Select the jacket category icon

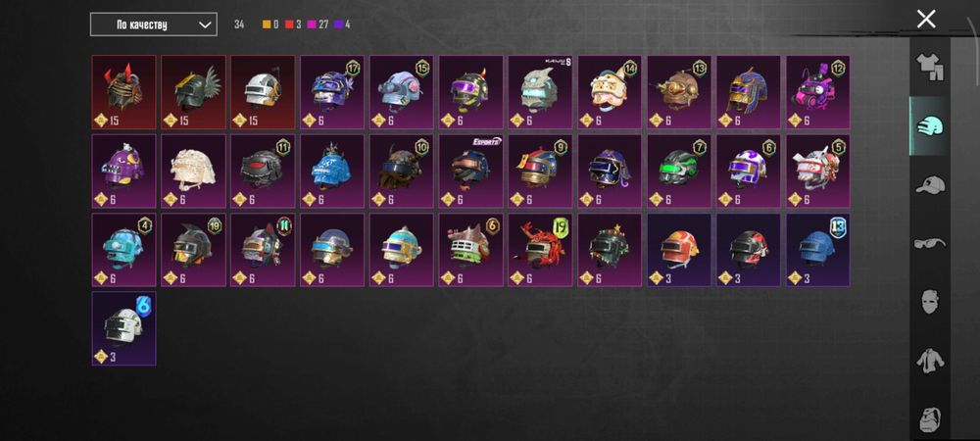(x=929, y=361)
